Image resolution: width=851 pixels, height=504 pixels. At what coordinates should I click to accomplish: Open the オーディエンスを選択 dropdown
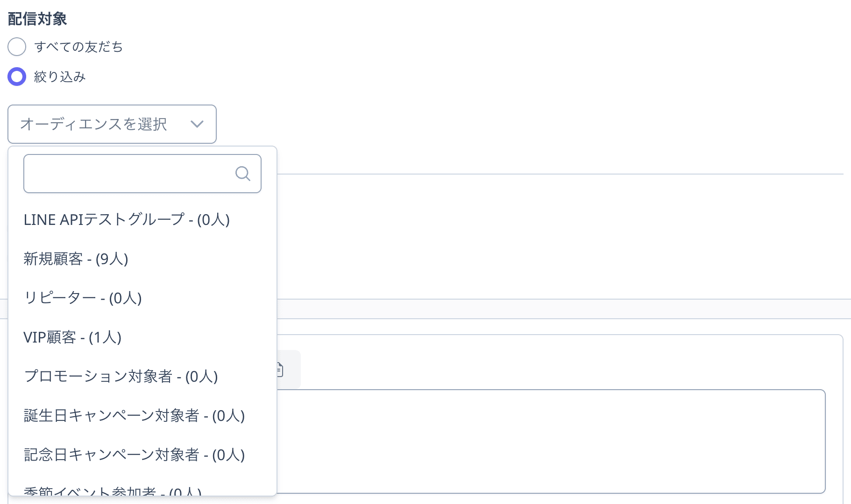tap(112, 124)
